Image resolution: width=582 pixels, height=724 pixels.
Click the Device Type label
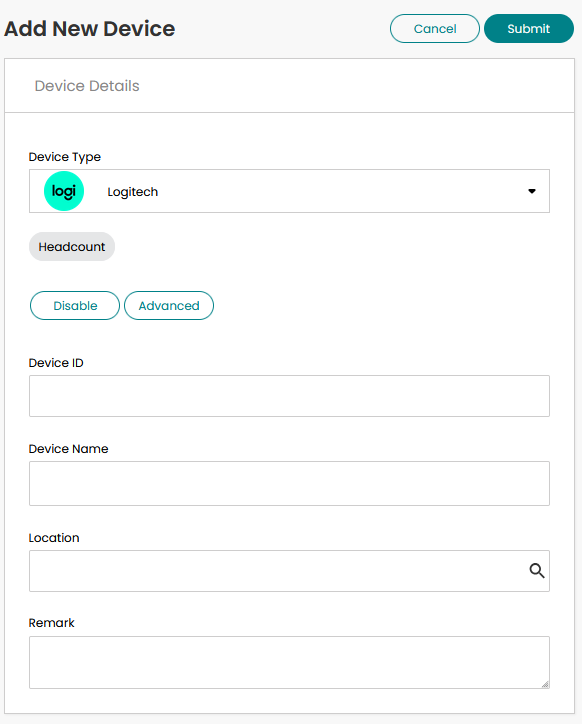[65, 157]
